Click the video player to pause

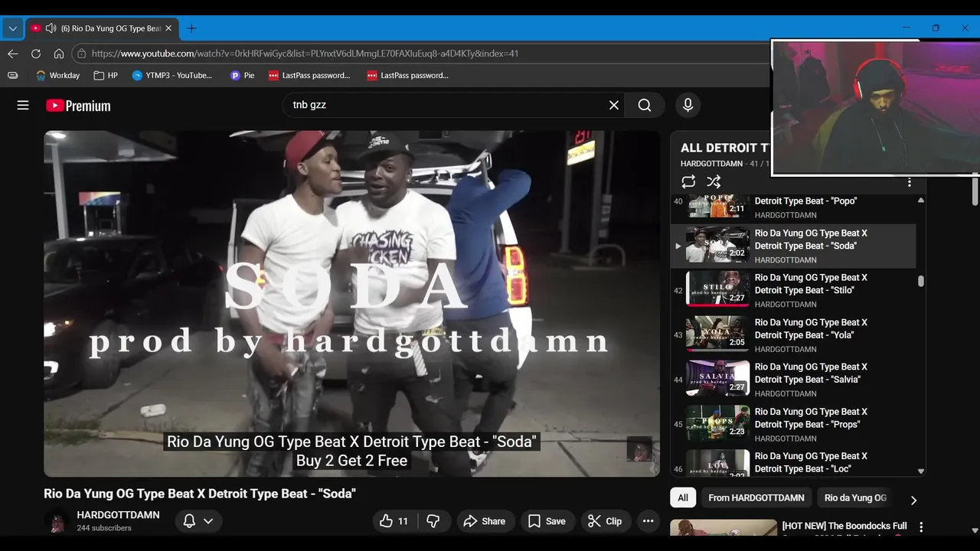pos(351,303)
